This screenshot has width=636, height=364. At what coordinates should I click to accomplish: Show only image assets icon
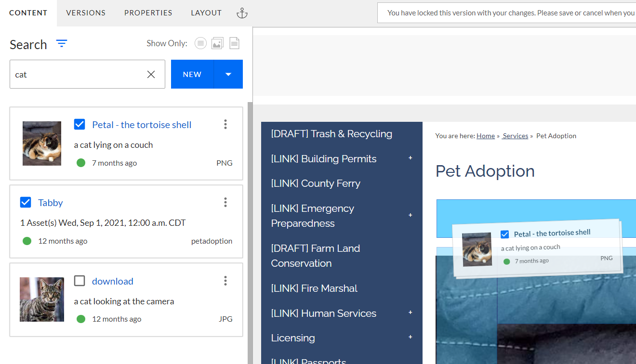coord(217,43)
